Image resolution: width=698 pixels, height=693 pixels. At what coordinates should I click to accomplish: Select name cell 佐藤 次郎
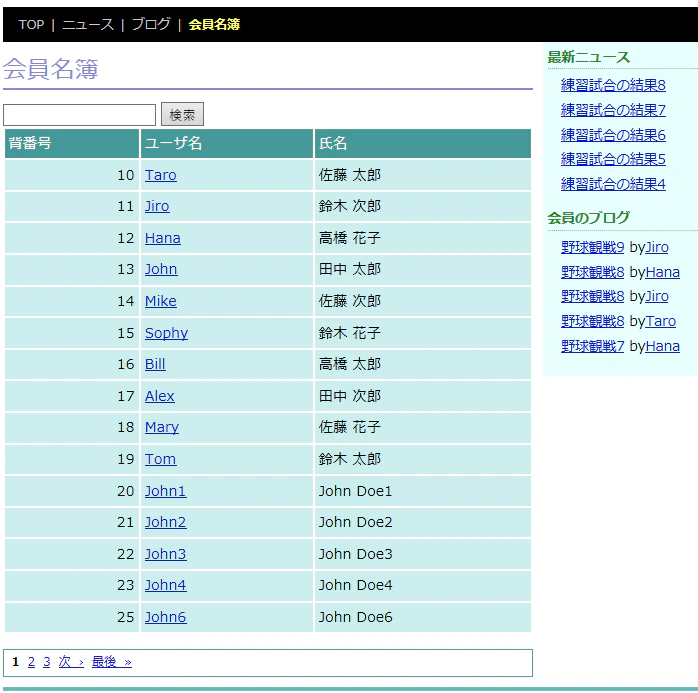click(x=423, y=301)
